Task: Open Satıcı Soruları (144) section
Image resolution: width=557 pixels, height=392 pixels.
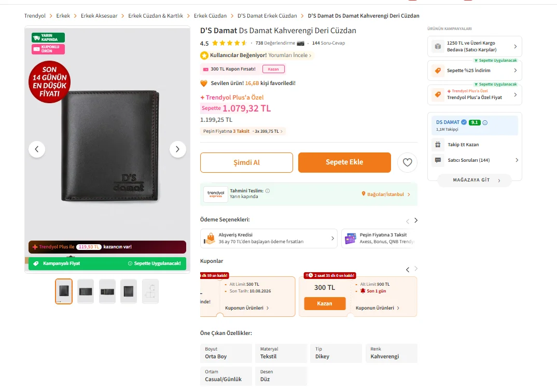Action: point(475,160)
